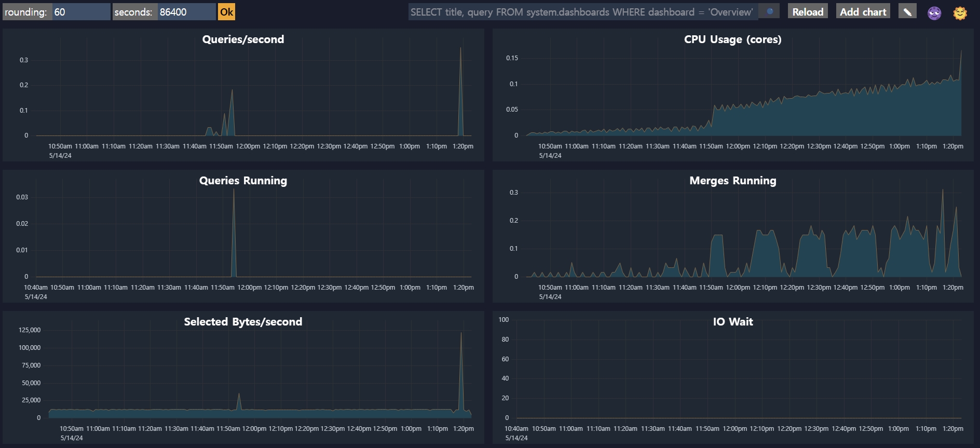Click the CPU Usage (cores) chart title
Viewport: 980px width, 448px height.
[732, 39]
